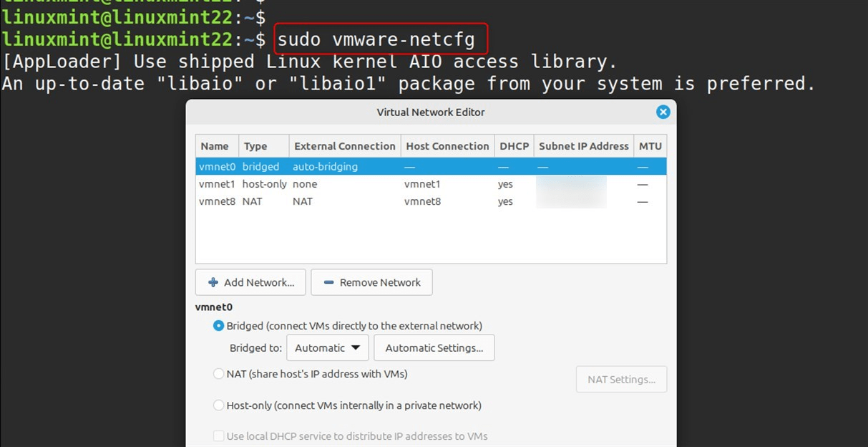Sort by the MTU column header
Viewport: 868px width, 447px height.
coord(650,146)
